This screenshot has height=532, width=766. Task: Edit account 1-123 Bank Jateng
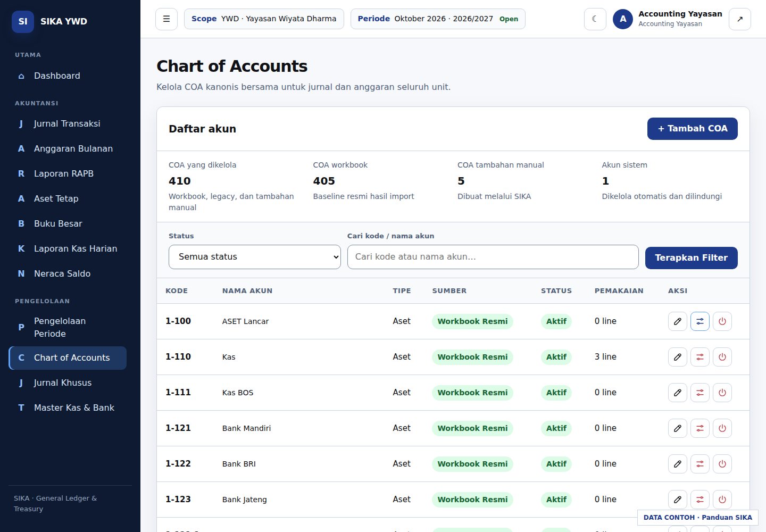click(x=678, y=500)
